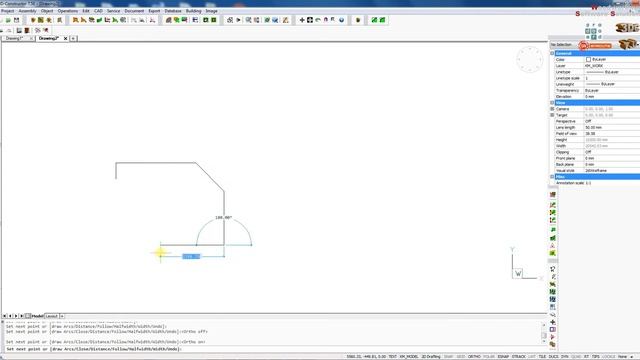Image resolution: width=640 pixels, height=360 pixels.
Task: Expand the Target property row
Action: click(x=552, y=115)
